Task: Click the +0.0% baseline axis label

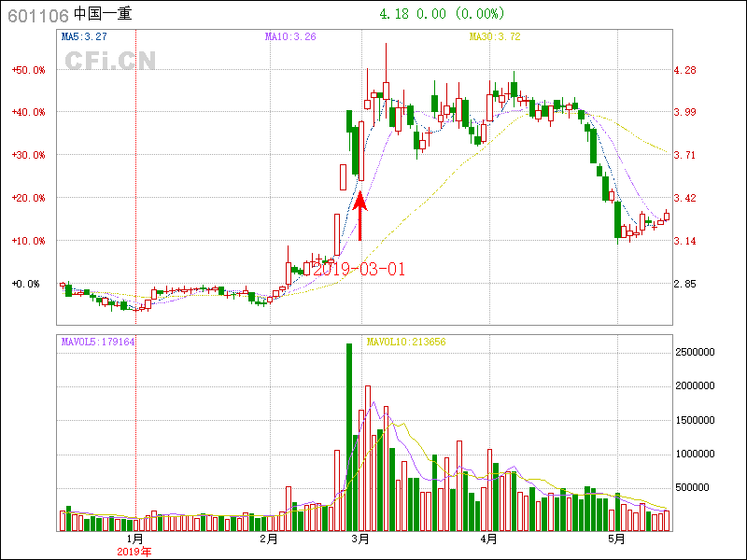Action: (26, 284)
